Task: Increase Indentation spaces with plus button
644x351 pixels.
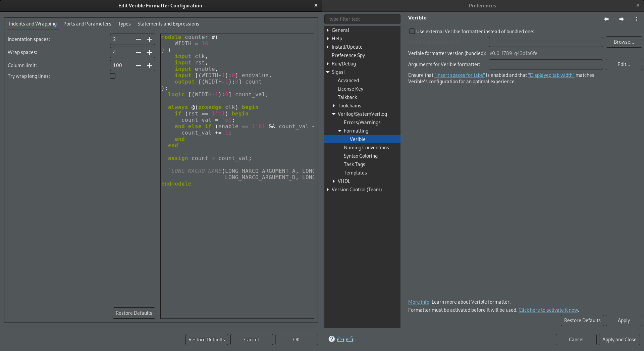Action: pyautogui.click(x=150, y=39)
